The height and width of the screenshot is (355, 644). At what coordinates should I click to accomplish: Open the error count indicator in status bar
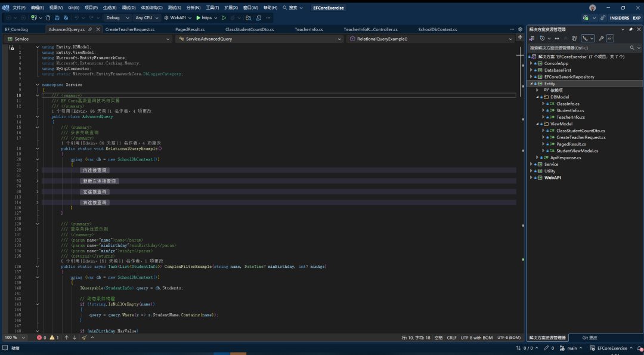pyautogui.click(x=42, y=337)
